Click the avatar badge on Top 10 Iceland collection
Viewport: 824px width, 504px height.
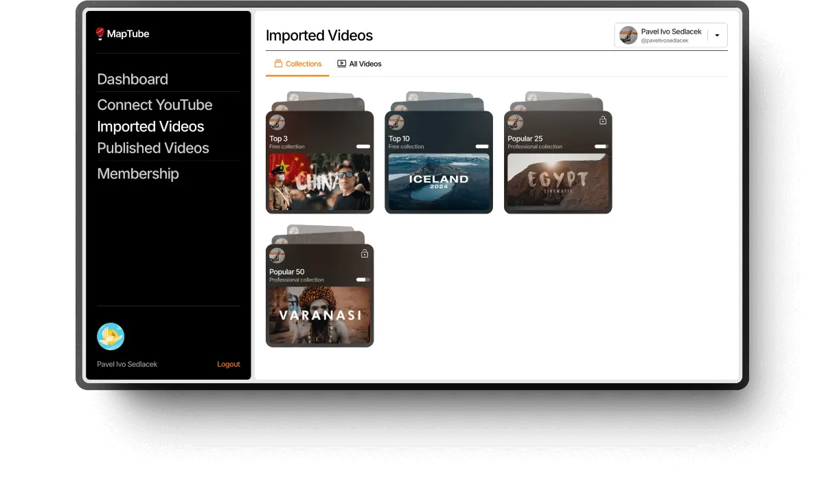[396, 122]
